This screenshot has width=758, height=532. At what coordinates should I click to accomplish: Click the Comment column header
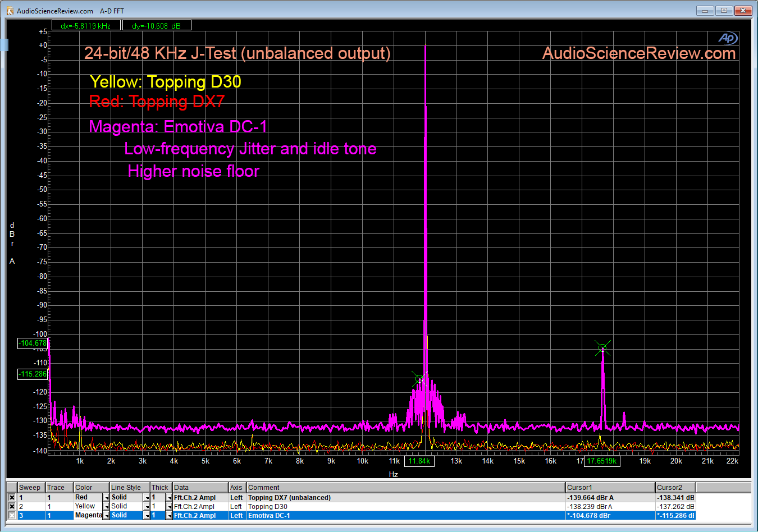click(406, 488)
